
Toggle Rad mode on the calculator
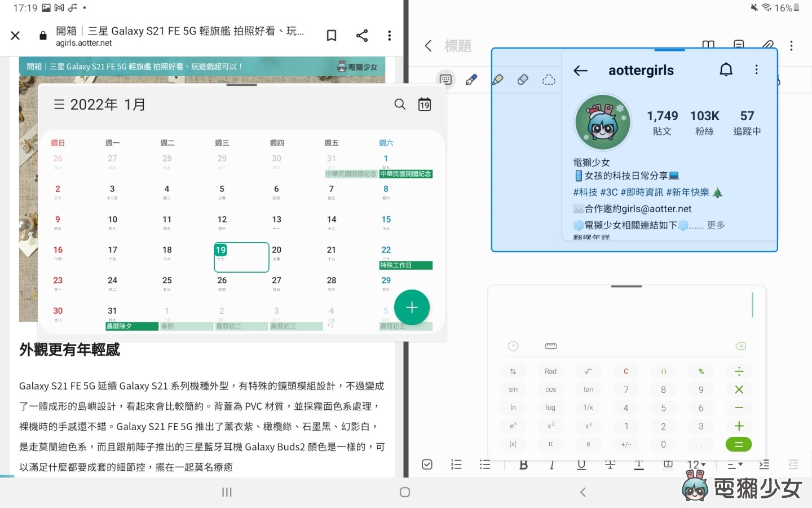point(550,371)
